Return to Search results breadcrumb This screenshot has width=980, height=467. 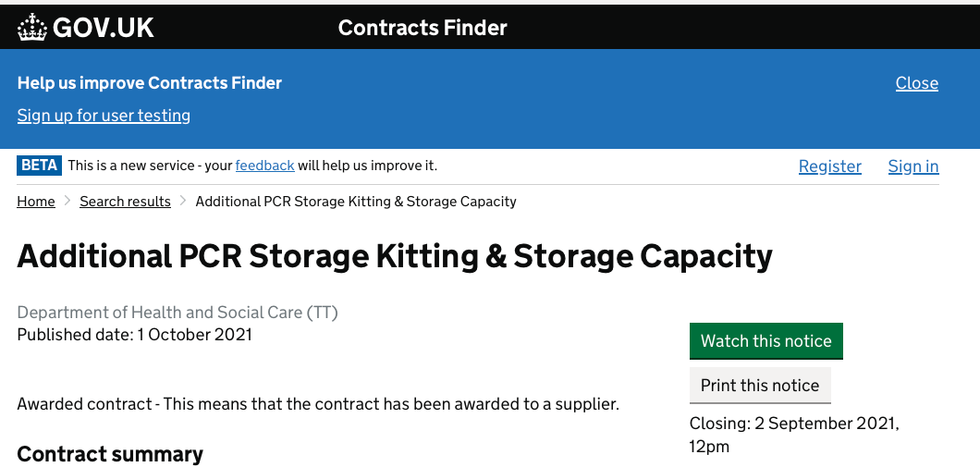125,202
